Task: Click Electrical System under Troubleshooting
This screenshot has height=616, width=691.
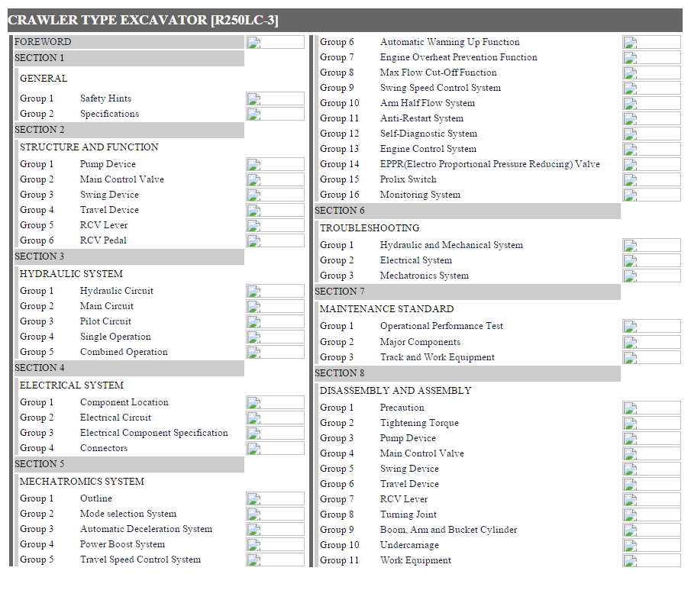Action: click(416, 260)
